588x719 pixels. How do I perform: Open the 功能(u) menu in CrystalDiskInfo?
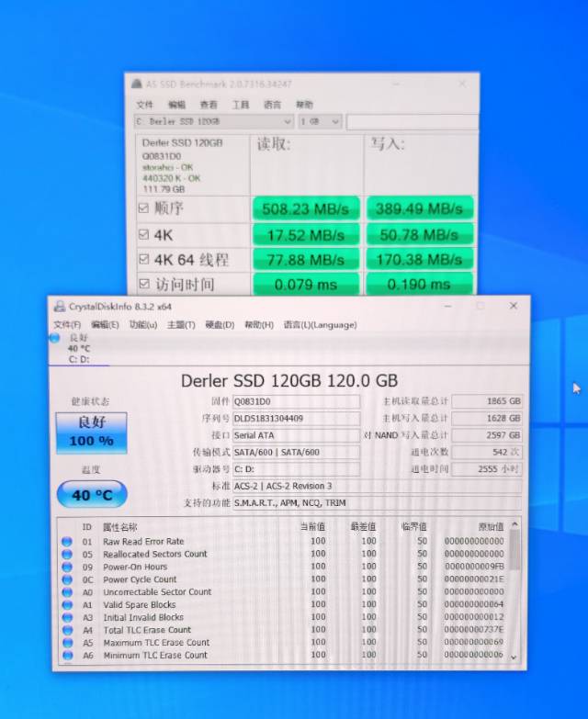[x=142, y=324]
